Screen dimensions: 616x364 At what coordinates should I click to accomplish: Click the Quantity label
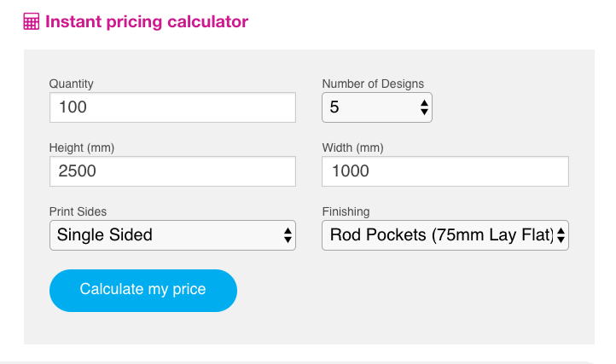point(71,84)
